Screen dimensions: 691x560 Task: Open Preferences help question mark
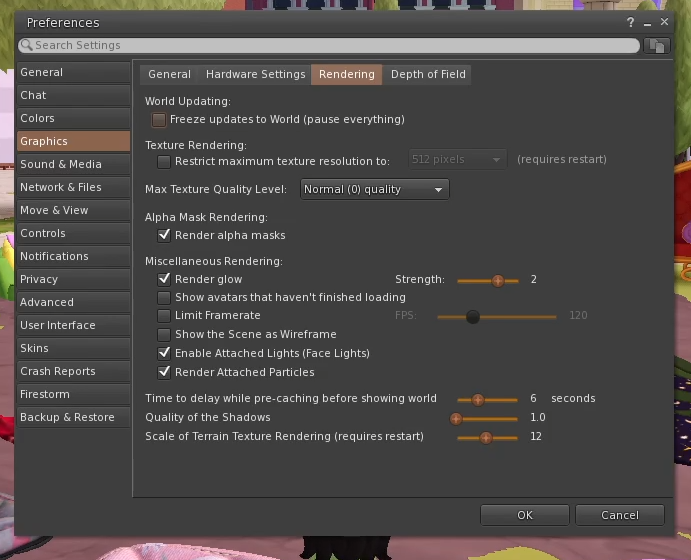click(631, 22)
